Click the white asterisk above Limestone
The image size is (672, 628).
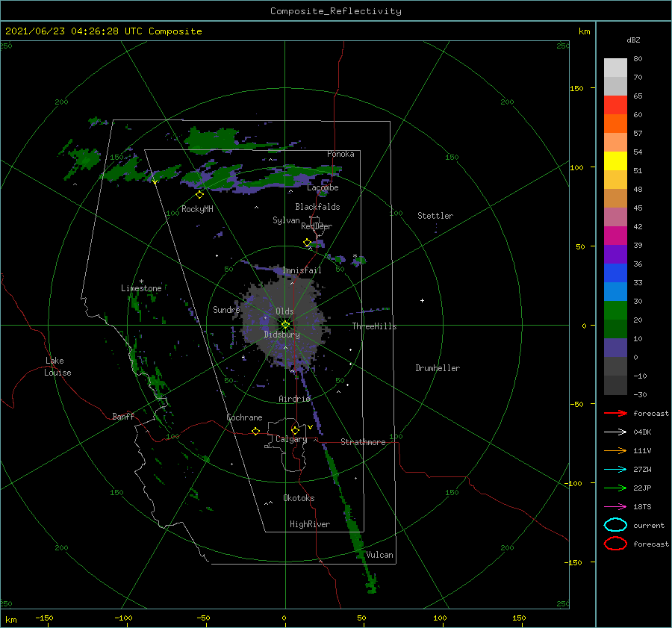(141, 282)
